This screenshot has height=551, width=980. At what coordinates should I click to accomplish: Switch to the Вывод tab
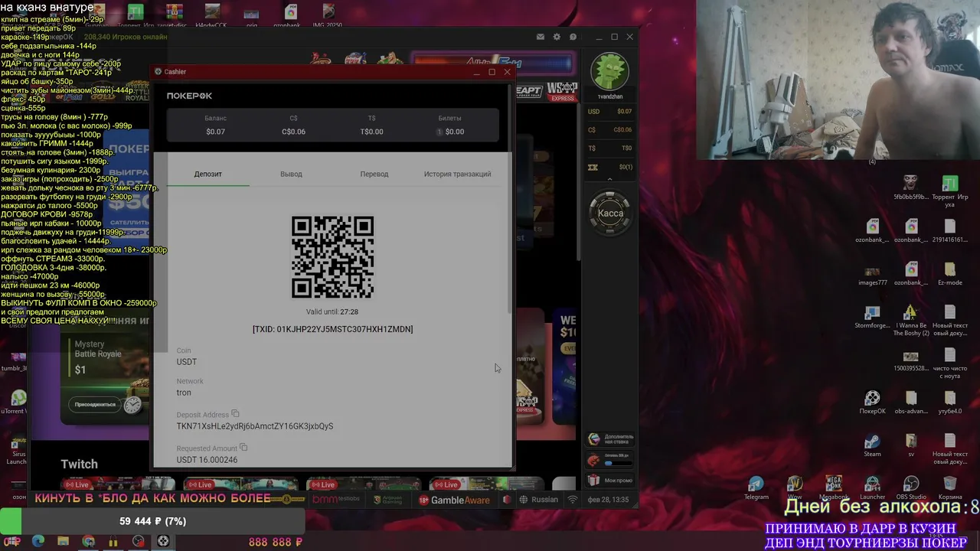[x=291, y=174]
